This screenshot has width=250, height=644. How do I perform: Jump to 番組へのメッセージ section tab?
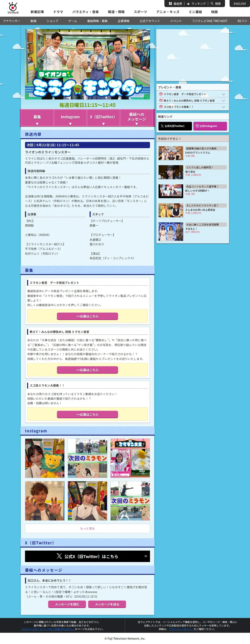tap(137, 118)
